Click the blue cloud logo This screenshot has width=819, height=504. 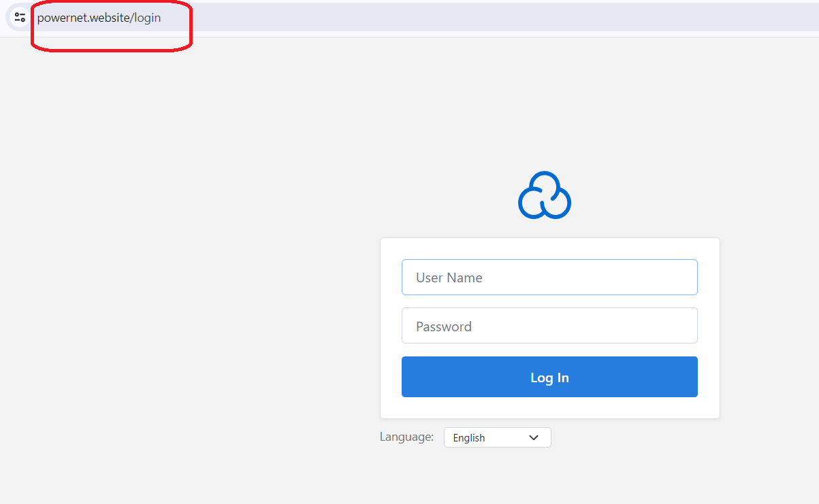point(545,195)
